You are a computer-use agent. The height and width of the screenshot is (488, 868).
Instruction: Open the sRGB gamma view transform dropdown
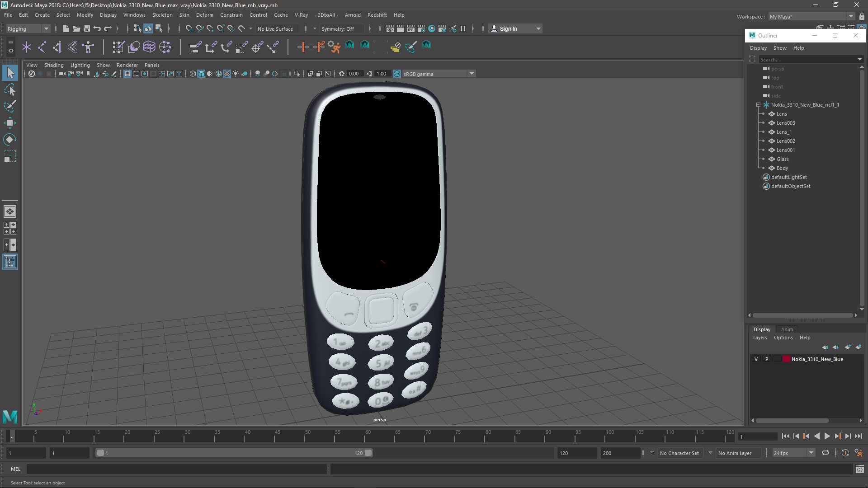[x=438, y=74]
